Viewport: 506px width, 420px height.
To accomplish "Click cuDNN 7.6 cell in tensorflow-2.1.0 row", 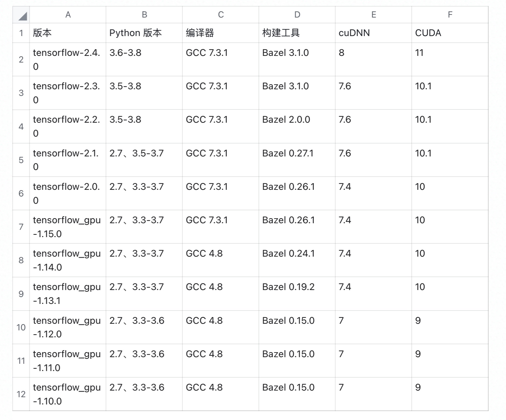I will click(x=373, y=160).
